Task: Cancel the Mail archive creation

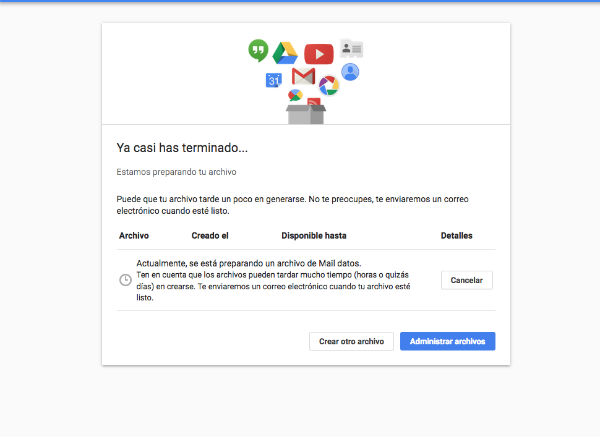Action: 466,280
